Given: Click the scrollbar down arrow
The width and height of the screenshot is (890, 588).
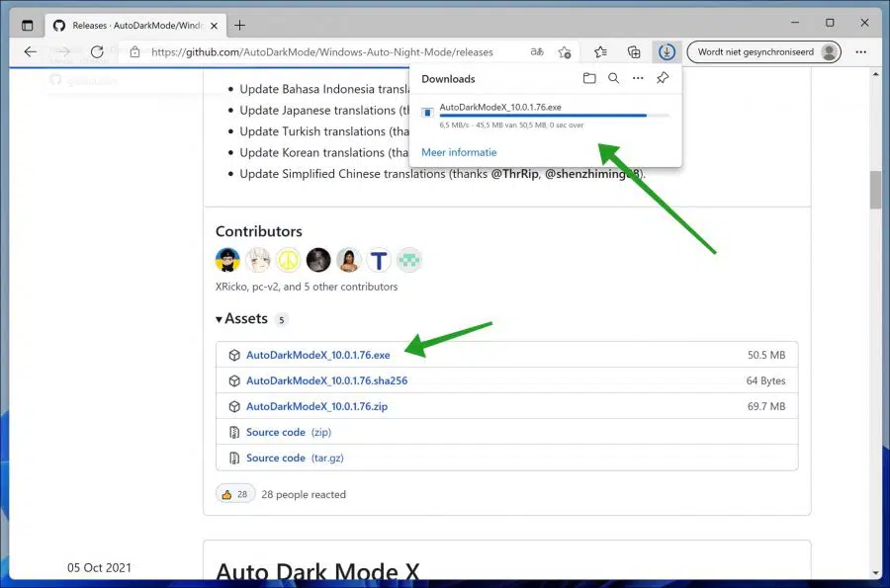Looking at the screenshot, I should pyautogui.click(x=875, y=573).
